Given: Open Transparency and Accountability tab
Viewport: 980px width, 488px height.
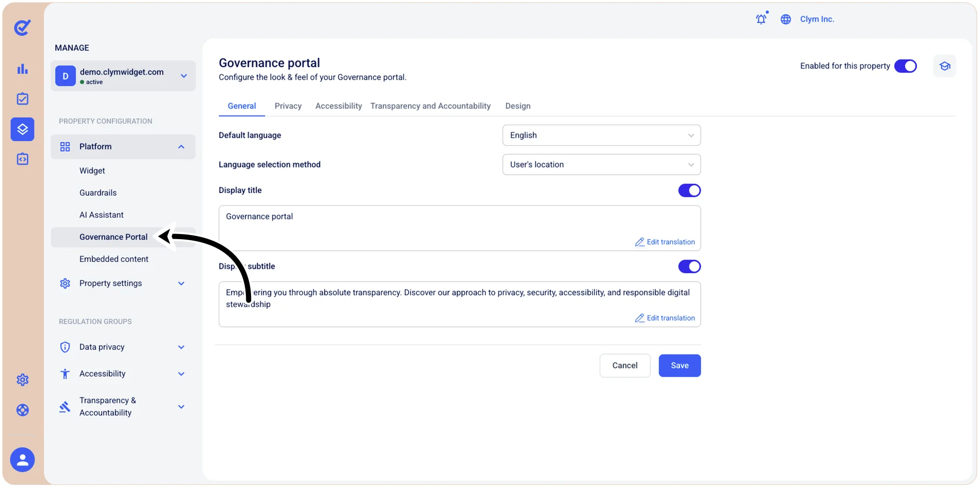Looking at the screenshot, I should (x=430, y=106).
